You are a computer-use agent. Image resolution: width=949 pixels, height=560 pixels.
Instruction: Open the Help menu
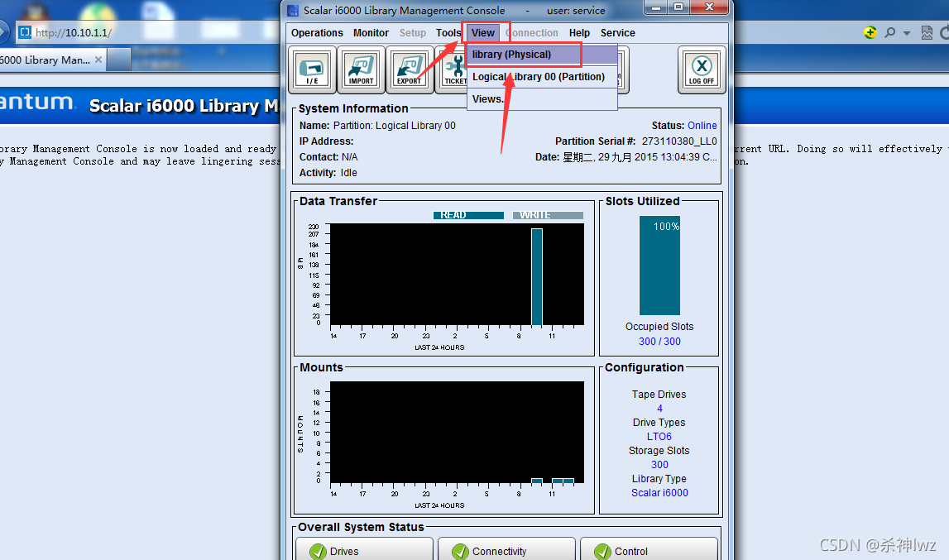pos(579,33)
